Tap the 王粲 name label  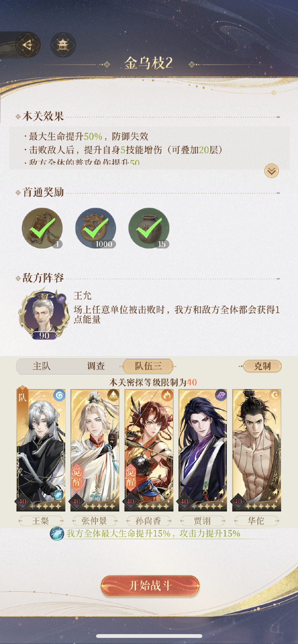(x=41, y=521)
